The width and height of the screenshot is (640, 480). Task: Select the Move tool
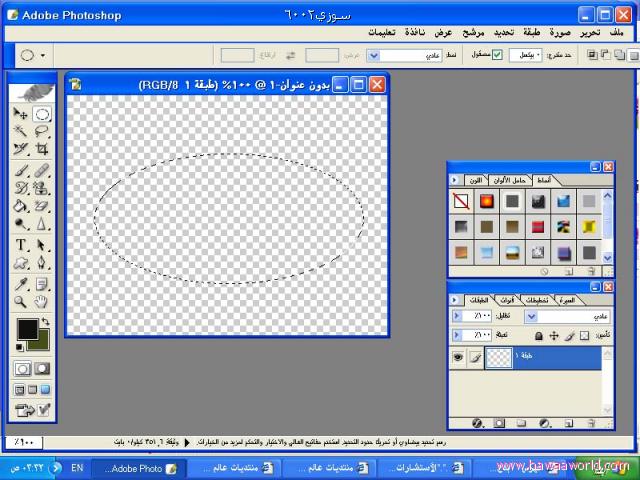21,114
